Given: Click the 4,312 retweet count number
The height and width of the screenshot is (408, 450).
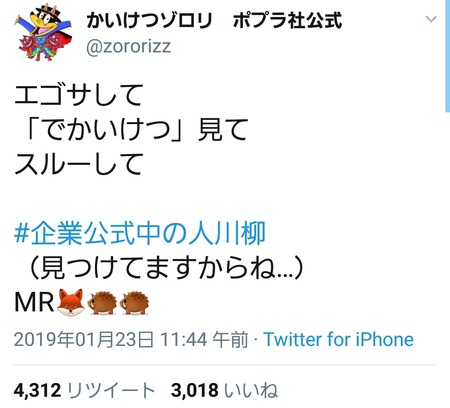Looking at the screenshot, I should 38,391.
